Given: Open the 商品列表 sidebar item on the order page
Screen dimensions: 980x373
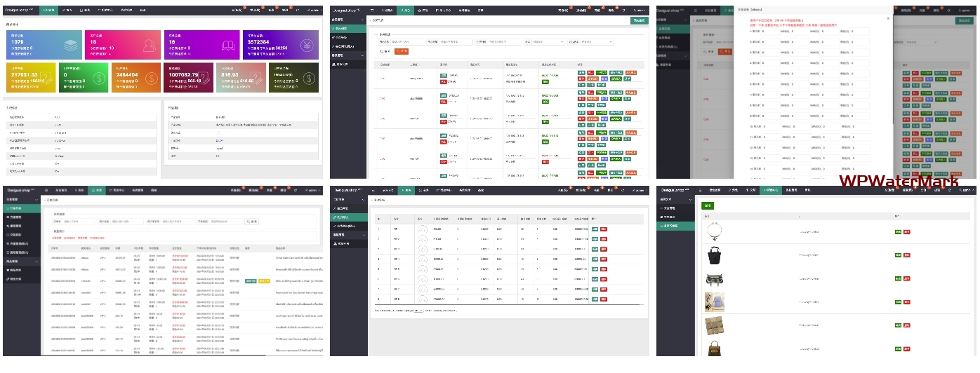Looking at the screenshot, I should [x=15, y=269].
